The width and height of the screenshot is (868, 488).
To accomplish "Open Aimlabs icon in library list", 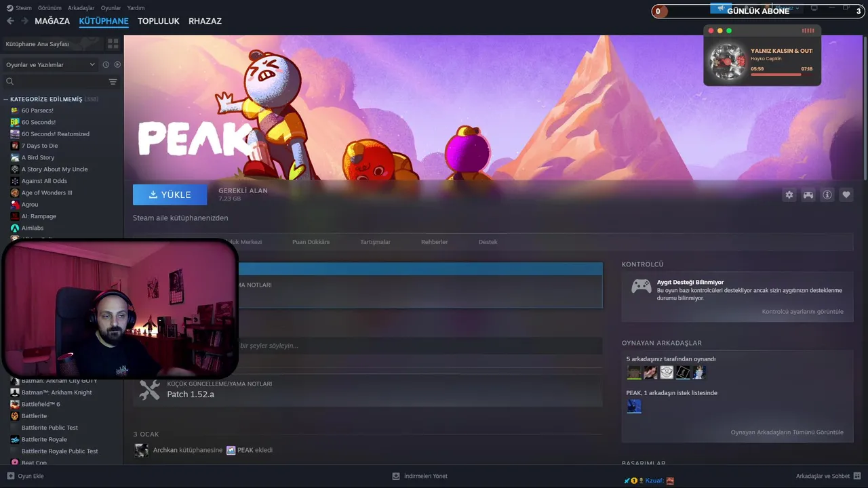I will (x=15, y=228).
